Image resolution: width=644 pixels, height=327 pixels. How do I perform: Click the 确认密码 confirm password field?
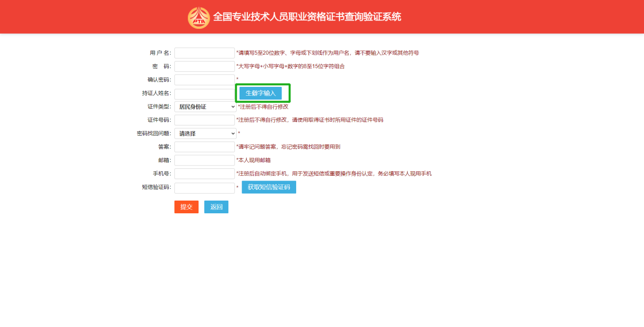tap(204, 80)
